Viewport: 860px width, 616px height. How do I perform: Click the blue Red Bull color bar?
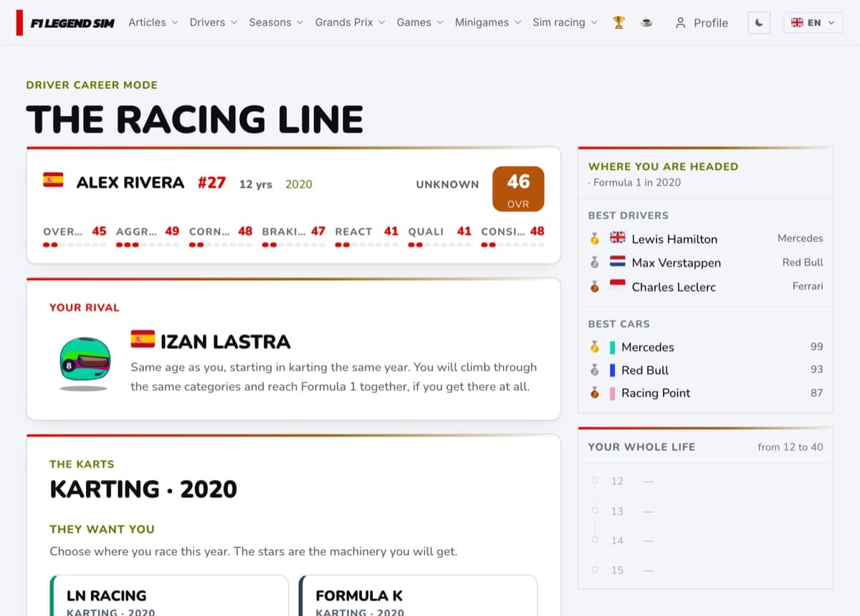point(613,370)
